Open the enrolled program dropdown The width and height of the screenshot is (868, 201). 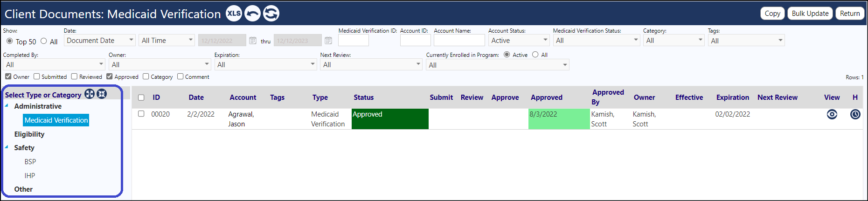tap(498, 65)
